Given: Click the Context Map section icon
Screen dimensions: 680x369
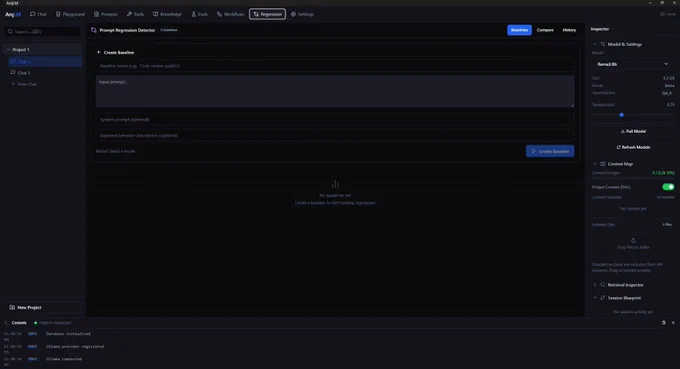Looking at the screenshot, I should (602, 164).
